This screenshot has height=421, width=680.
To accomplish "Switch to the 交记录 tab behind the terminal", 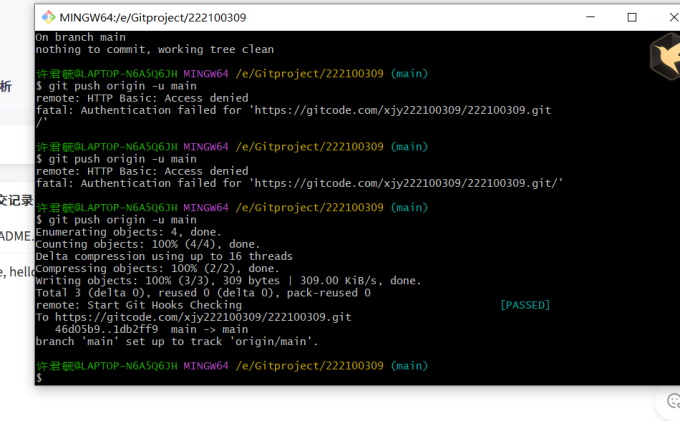I will [x=16, y=199].
